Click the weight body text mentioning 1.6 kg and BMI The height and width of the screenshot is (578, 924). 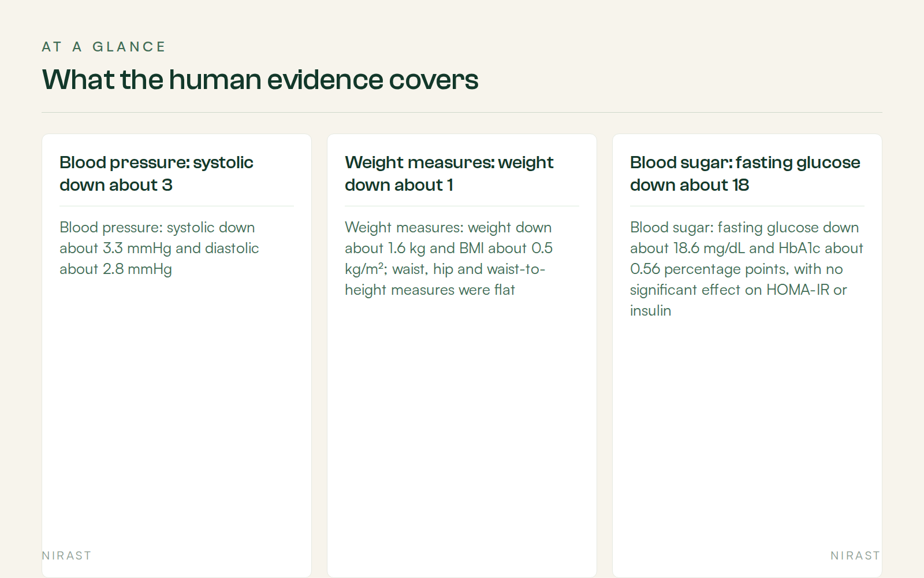pyautogui.click(x=449, y=259)
